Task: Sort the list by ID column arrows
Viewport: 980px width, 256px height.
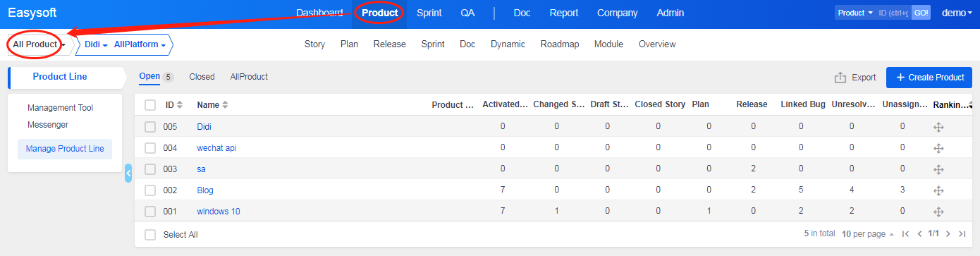Action: (x=179, y=105)
